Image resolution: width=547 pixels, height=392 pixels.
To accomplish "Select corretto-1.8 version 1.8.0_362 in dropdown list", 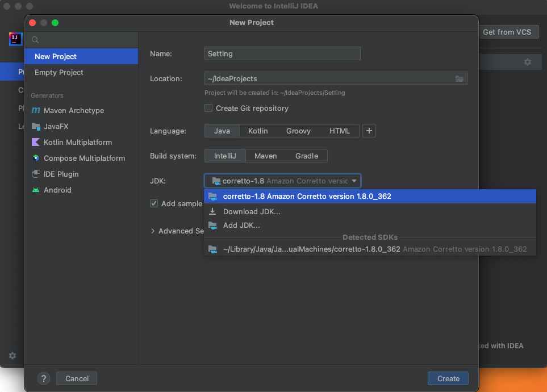I will point(370,196).
